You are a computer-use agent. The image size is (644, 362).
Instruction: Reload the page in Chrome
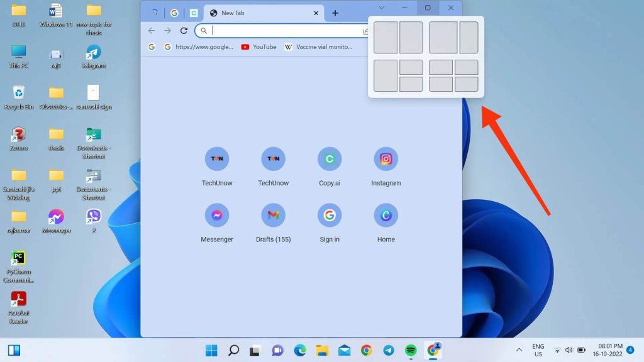tap(184, 30)
